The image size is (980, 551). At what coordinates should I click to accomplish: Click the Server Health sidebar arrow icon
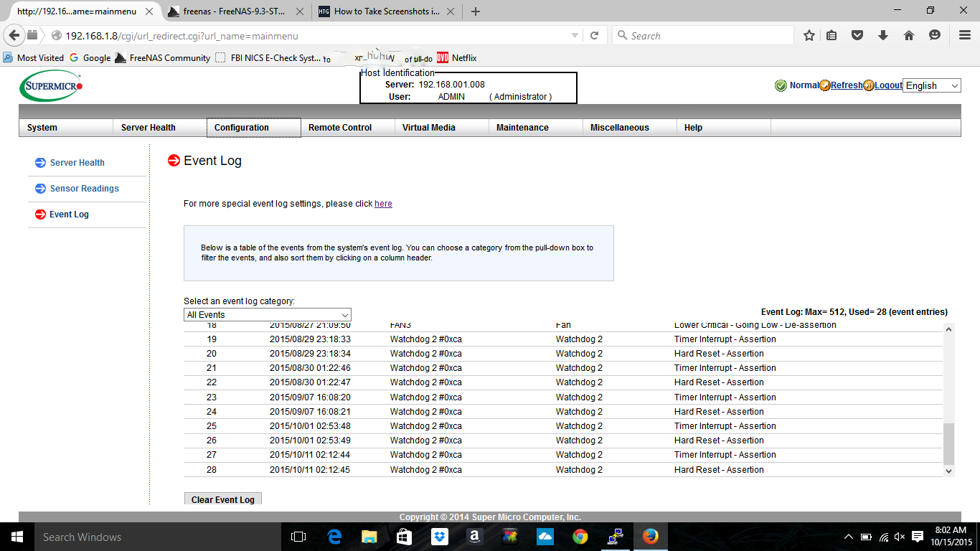tap(40, 163)
